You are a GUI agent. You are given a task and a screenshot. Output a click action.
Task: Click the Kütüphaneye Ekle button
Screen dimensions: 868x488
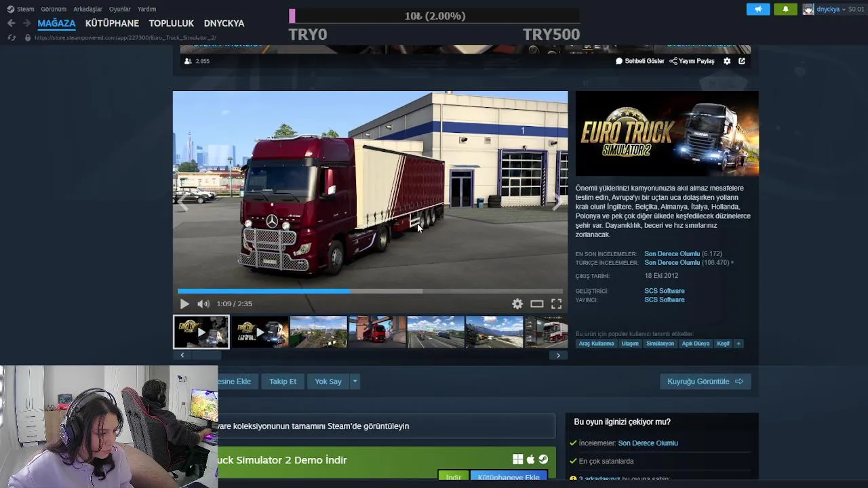point(509,477)
